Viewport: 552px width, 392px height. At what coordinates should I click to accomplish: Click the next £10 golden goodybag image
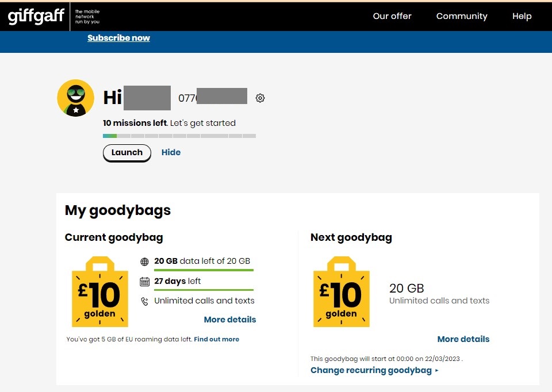(342, 292)
